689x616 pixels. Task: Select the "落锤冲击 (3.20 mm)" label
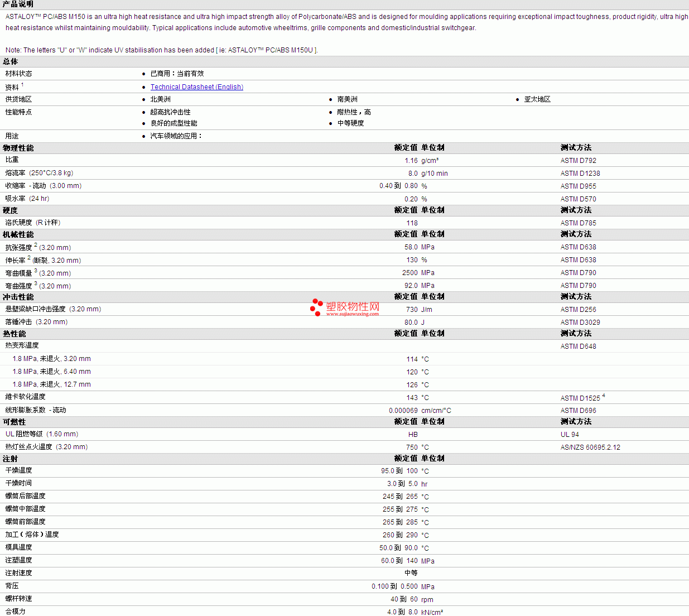(x=37, y=322)
